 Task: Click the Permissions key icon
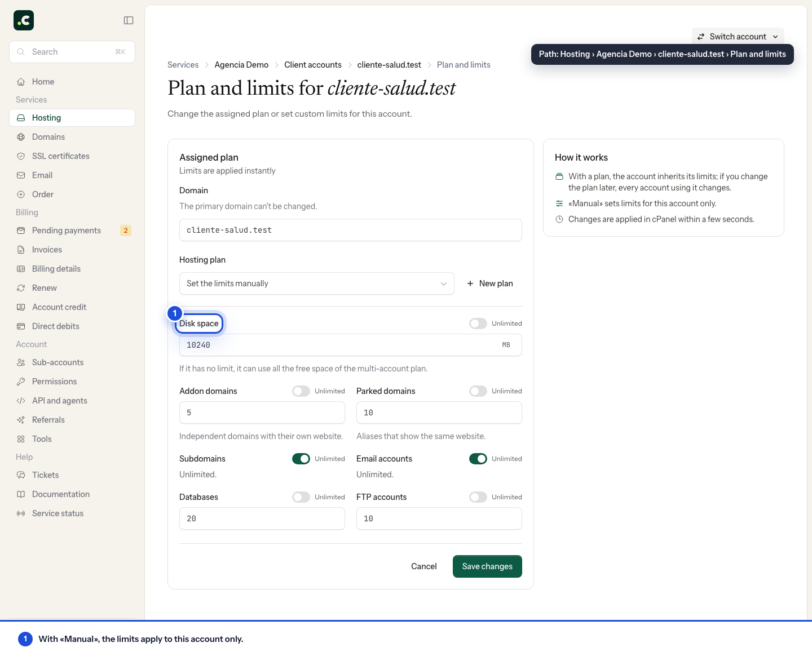coord(21,382)
